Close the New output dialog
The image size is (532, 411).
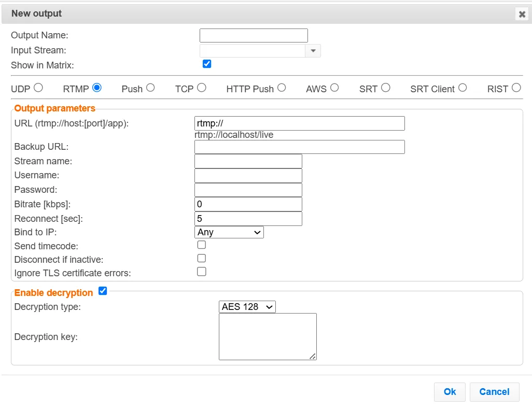click(522, 14)
